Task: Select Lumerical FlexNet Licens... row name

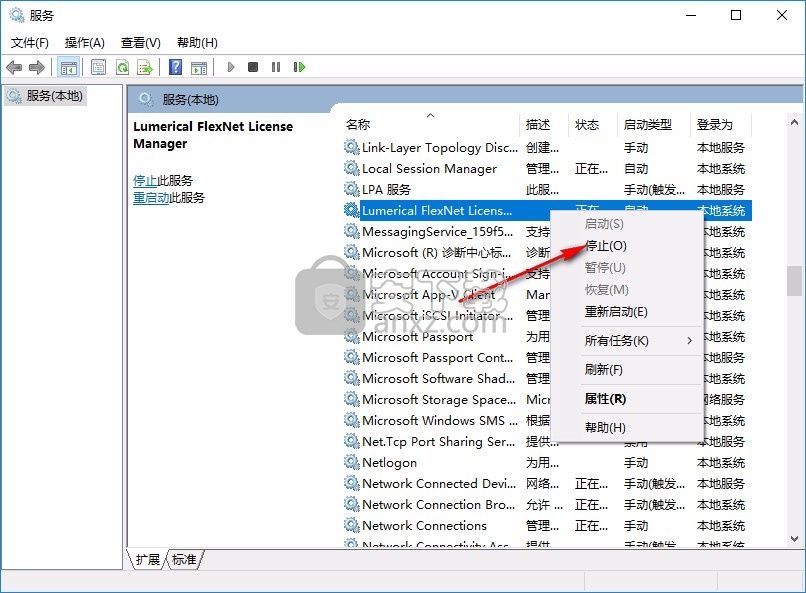Action: pyautogui.click(x=437, y=210)
